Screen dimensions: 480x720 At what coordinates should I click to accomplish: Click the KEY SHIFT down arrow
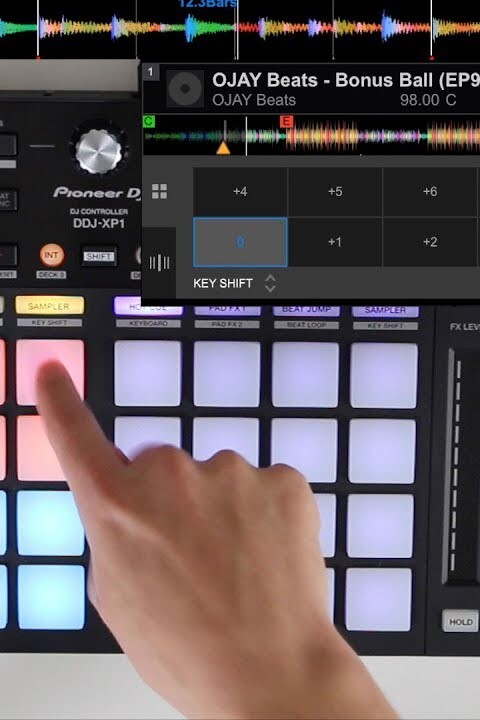(x=270, y=288)
